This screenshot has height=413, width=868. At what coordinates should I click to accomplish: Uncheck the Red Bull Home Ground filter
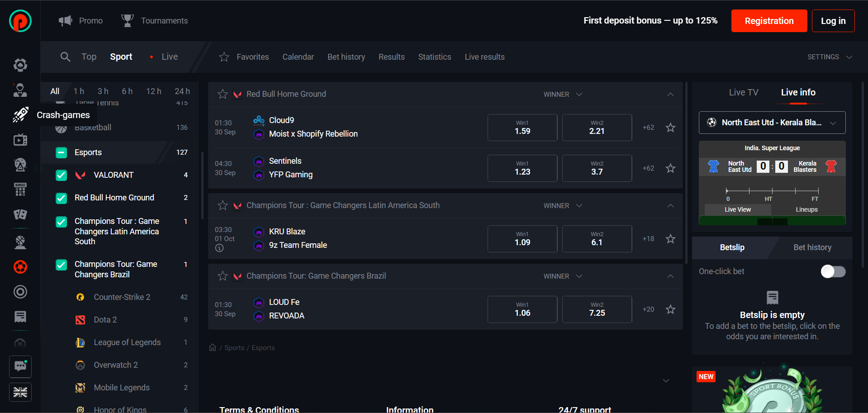coord(61,198)
